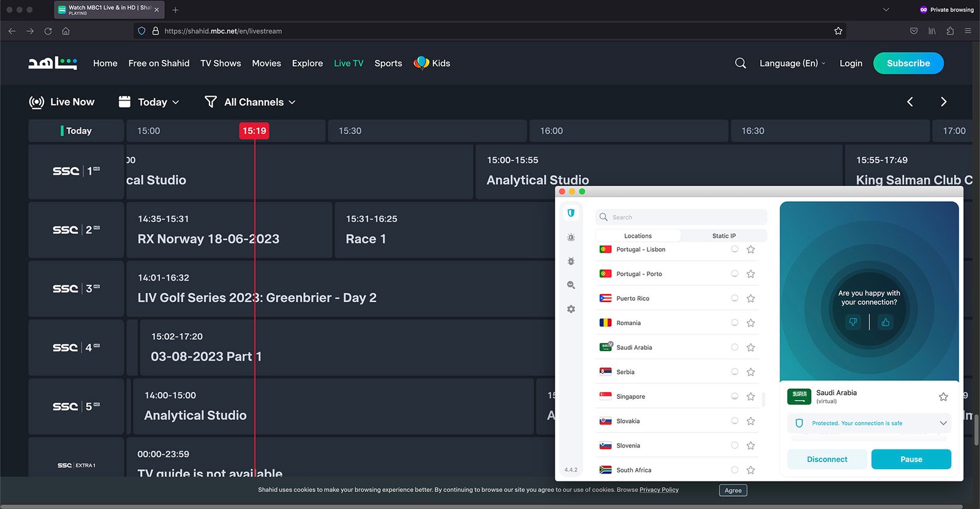The image size is (980, 509).
Task: Click the Shahid logo
Action: pos(53,63)
